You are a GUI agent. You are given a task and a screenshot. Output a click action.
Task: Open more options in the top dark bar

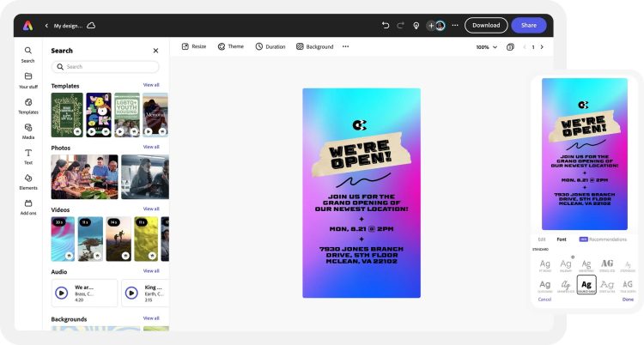pos(455,26)
